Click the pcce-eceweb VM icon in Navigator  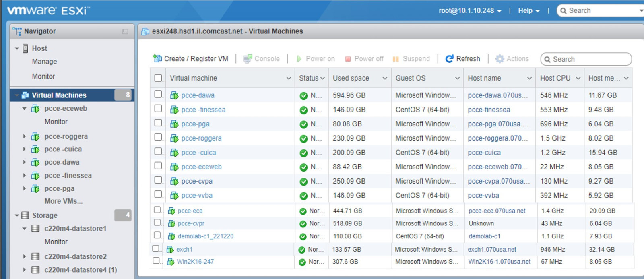35,109
